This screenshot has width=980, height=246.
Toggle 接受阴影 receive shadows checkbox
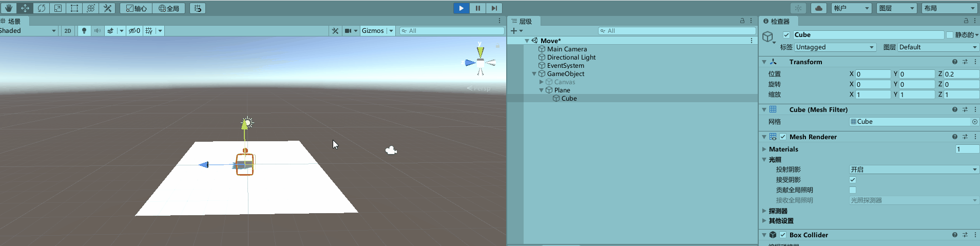tap(853, 180)
